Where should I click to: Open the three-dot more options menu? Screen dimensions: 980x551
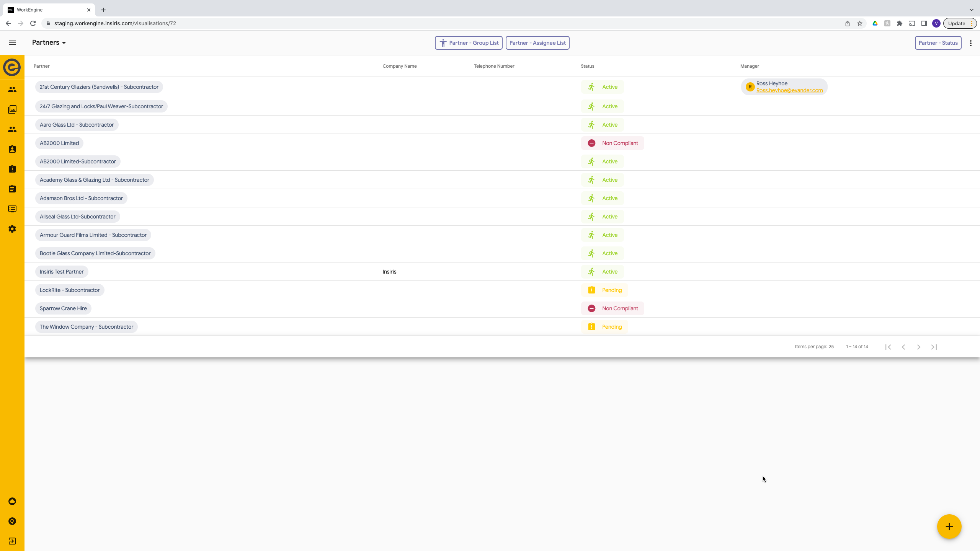point(970,43)
